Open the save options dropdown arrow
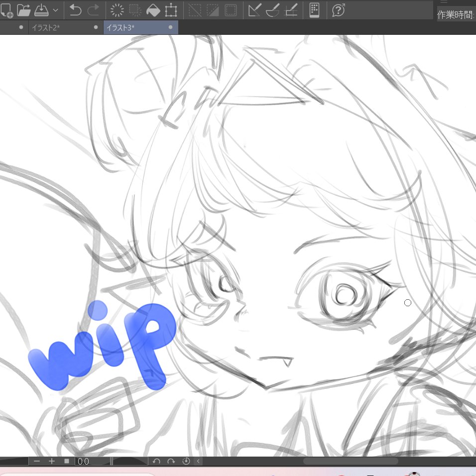This screenshot has height=476, width=476. pyautogui.click(x=56, y=10)
